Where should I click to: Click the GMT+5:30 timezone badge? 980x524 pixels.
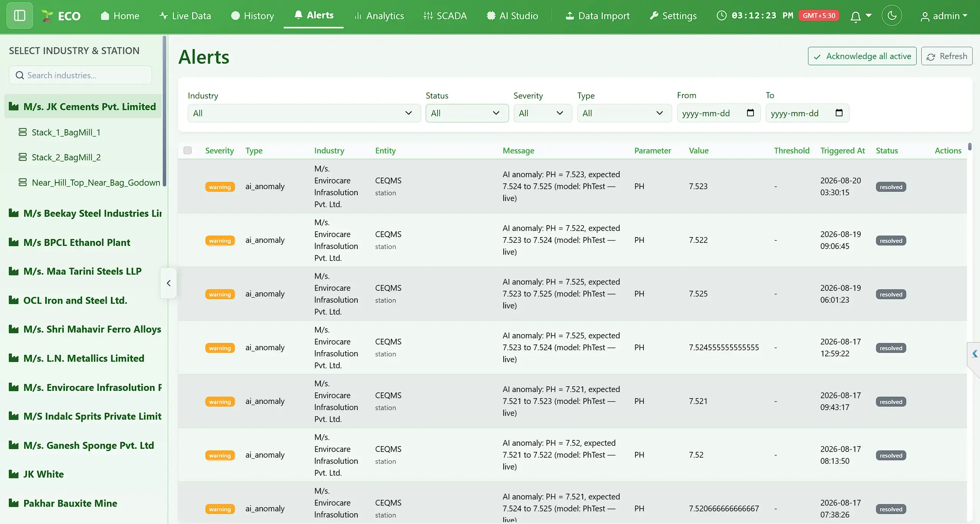click(x=819, y=16)
